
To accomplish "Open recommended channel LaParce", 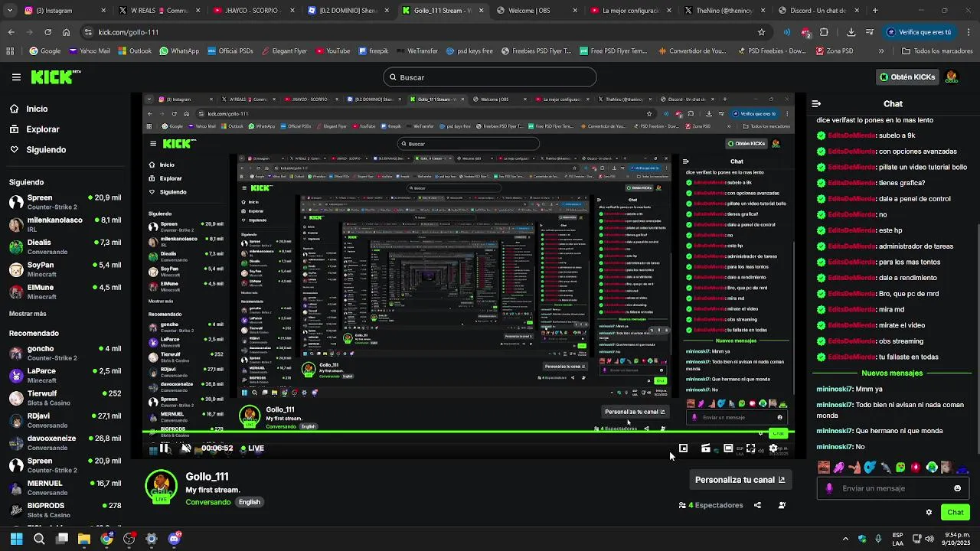I will (x=66, y=375).
